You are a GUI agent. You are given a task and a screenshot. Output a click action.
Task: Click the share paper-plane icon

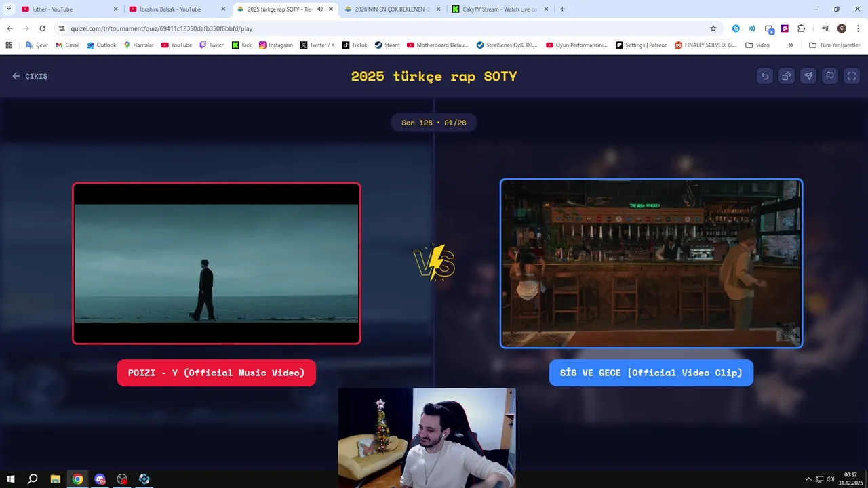pos(808,76)
